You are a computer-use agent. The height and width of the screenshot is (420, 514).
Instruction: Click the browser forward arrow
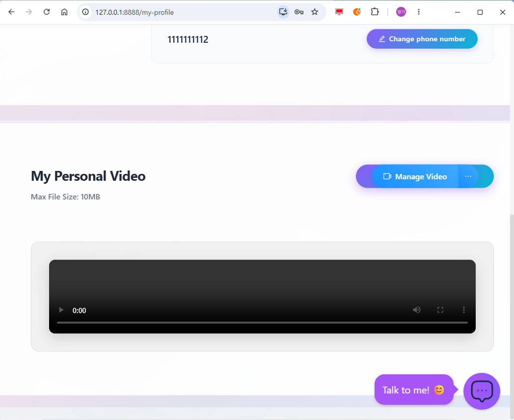coord(29,12)
